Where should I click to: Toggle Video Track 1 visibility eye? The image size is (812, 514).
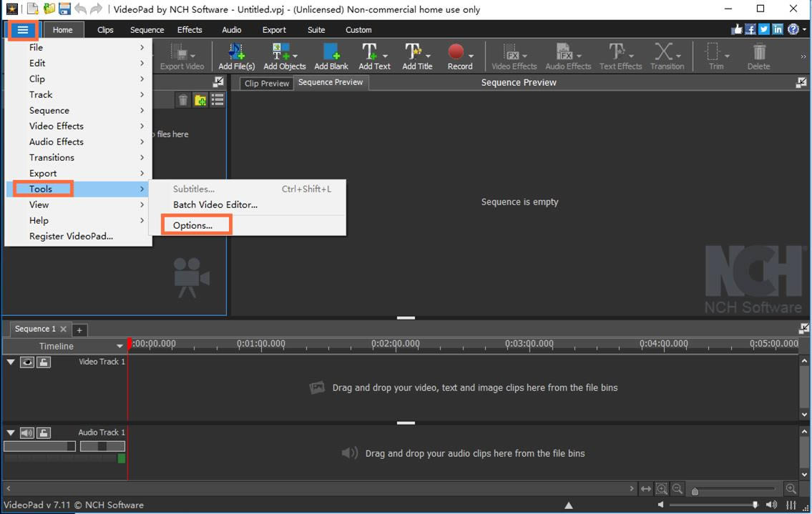27,362
